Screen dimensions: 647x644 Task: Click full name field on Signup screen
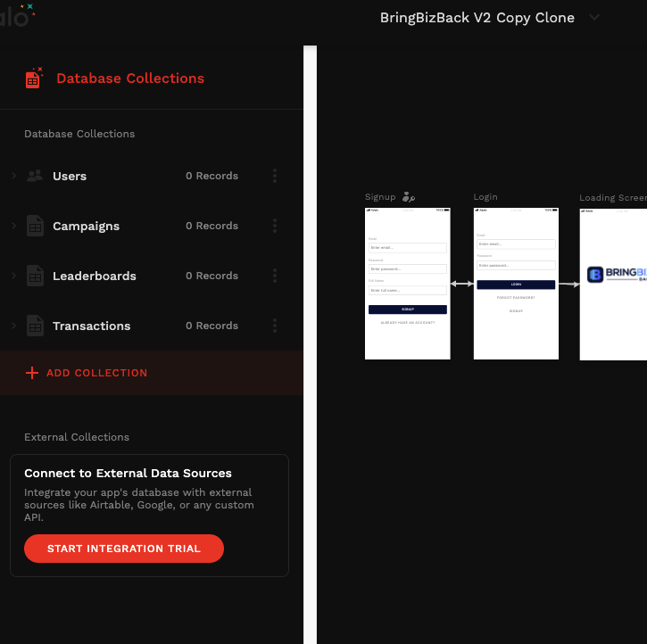tap(408, 290)
